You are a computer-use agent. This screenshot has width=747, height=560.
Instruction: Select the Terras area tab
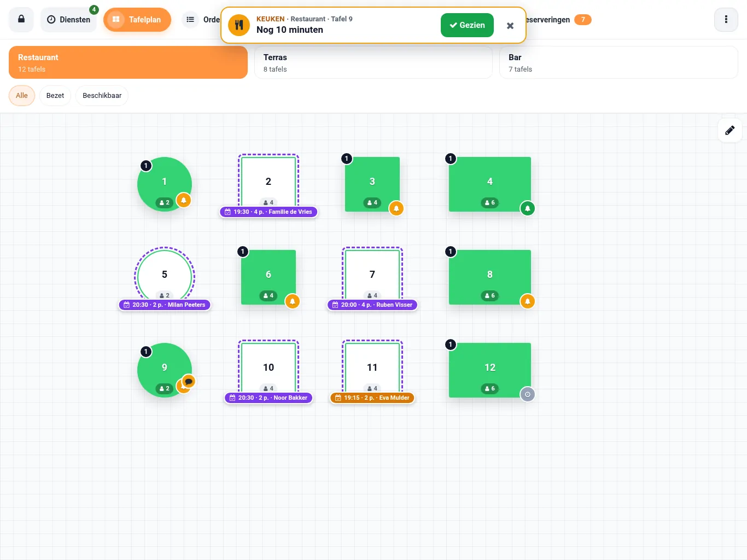(373, 62)
